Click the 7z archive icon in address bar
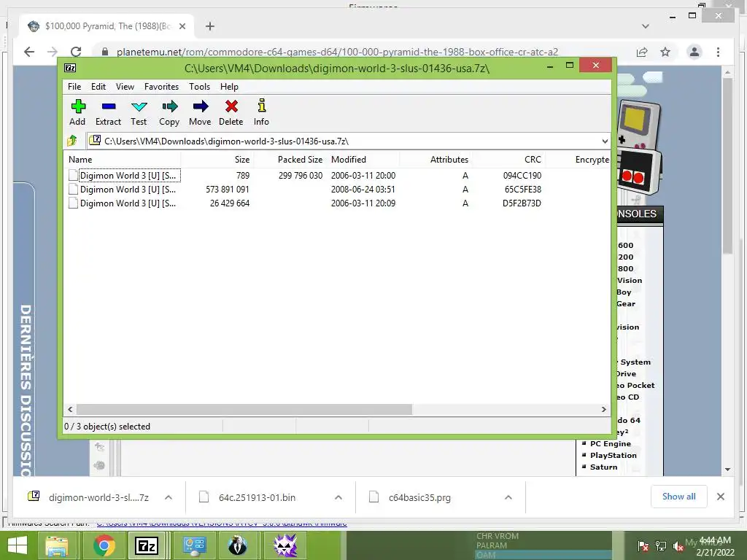747x560 pixels. [x=96, y=141]
